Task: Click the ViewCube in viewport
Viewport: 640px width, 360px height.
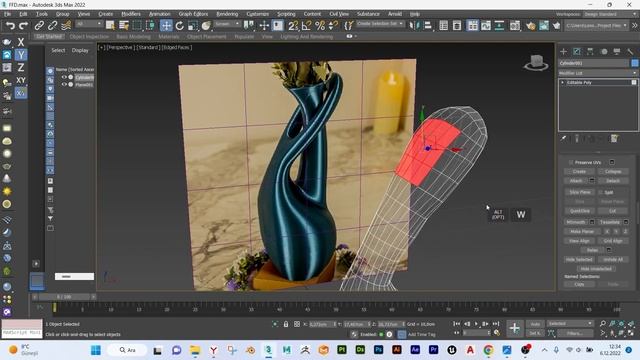Action: pyautogui.click(x=536, y=62)
